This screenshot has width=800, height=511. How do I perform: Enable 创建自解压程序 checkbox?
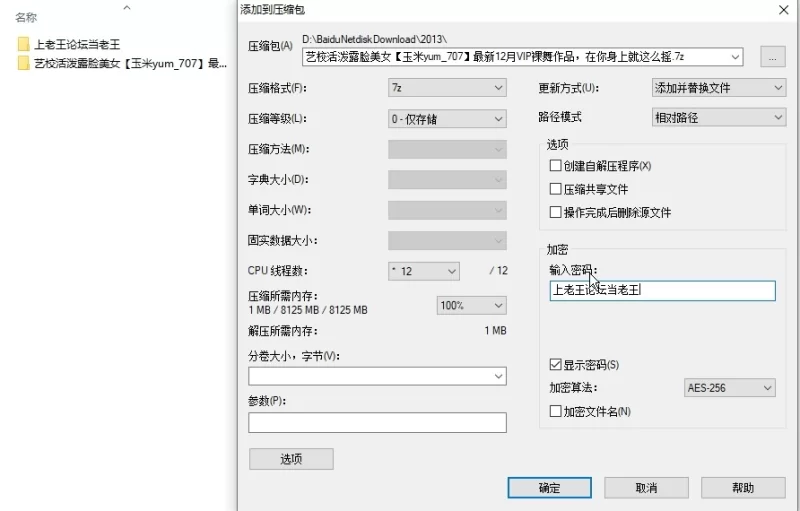556,166
